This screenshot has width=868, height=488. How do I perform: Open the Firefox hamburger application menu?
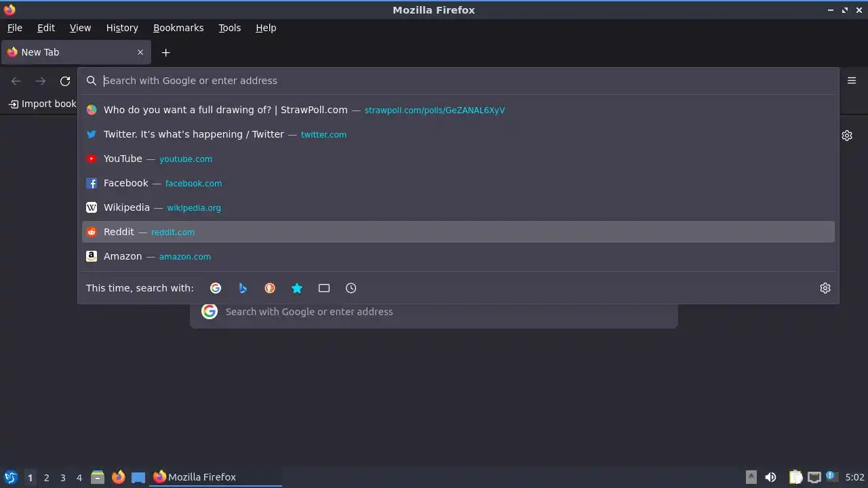pyautogui.click(x=852, y=81)
